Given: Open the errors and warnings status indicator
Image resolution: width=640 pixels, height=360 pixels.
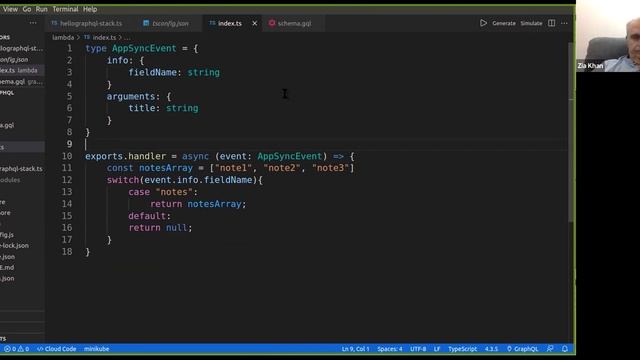Looking at the screenshot, I should click(x=16, y=349).
